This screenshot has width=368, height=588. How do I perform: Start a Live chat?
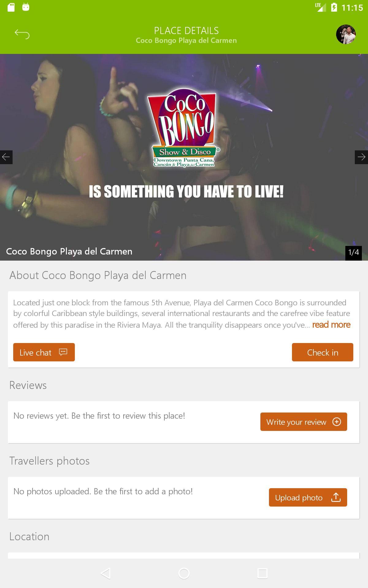click(44, 352)
